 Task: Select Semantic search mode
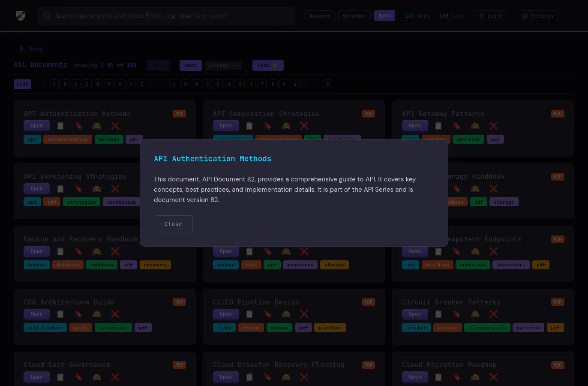[354, 16]
